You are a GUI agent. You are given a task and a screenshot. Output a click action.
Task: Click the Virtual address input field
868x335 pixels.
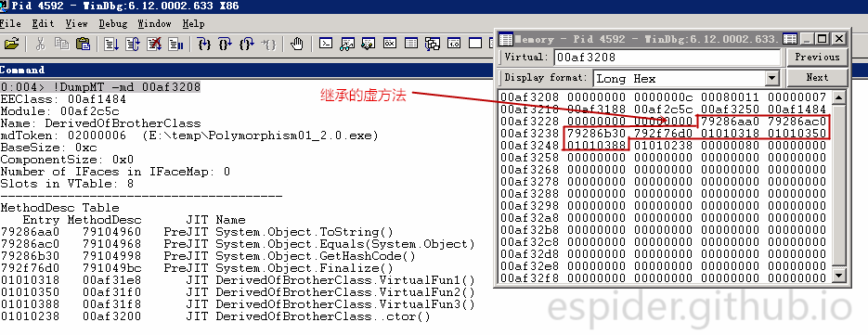[667, 57]
